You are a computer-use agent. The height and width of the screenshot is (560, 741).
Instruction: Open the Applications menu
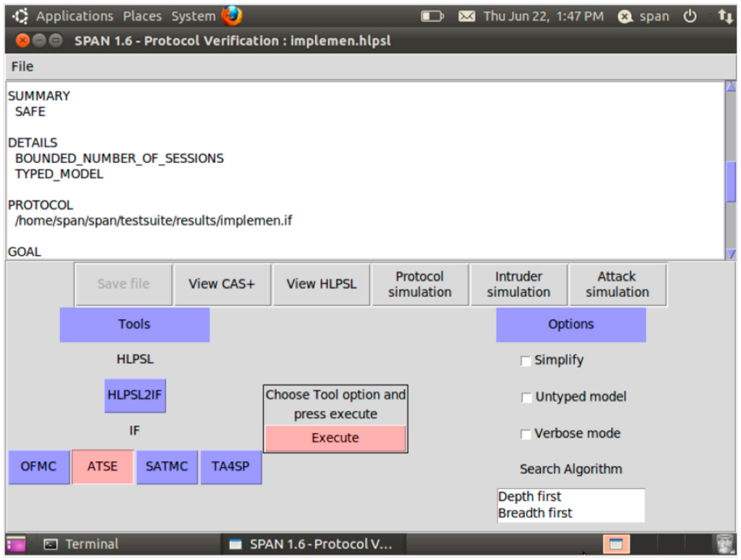click(x=74, y=16)
